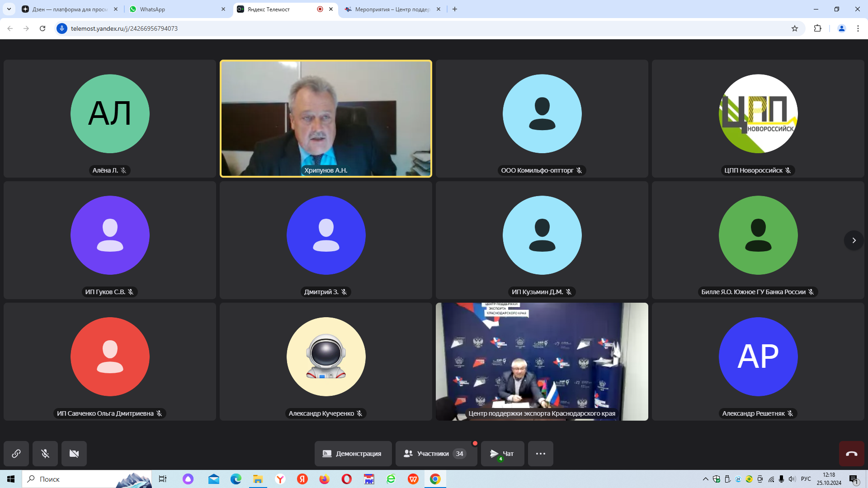Click the microphone permission icon in address bar
The height and width of the screenshot is (488, 868).
[62, 28]
